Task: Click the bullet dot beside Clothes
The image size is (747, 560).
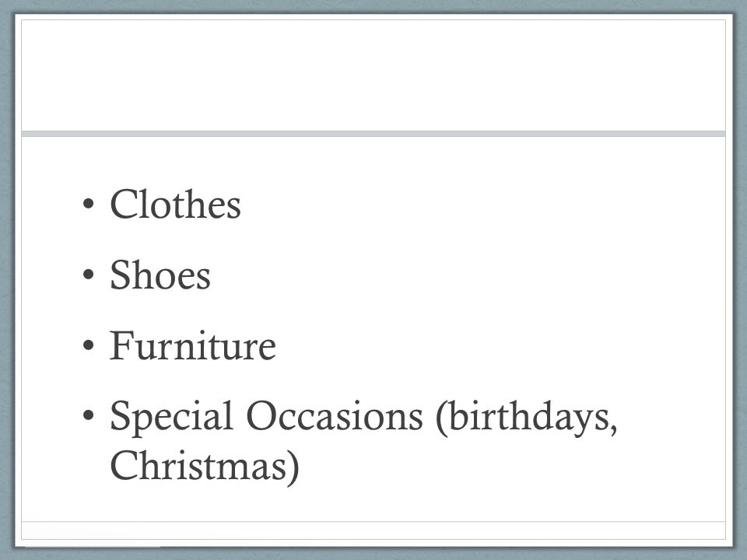Action: 88,205
